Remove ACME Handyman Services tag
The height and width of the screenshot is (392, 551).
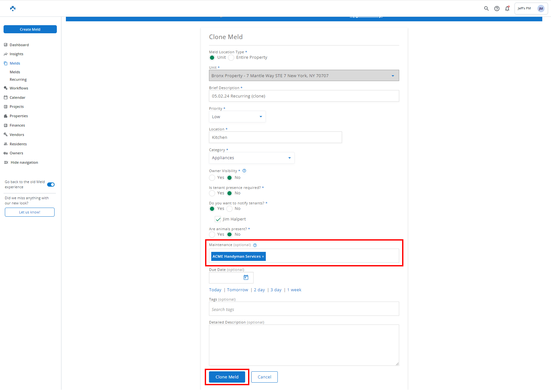point(263,257)
